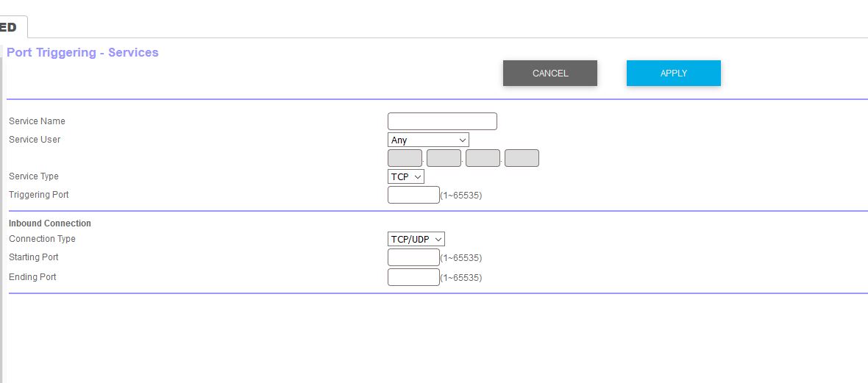The image size is (868, 383).
Task: Expand the Service Type TCP dropdown
Action: [x=406, y=176]
